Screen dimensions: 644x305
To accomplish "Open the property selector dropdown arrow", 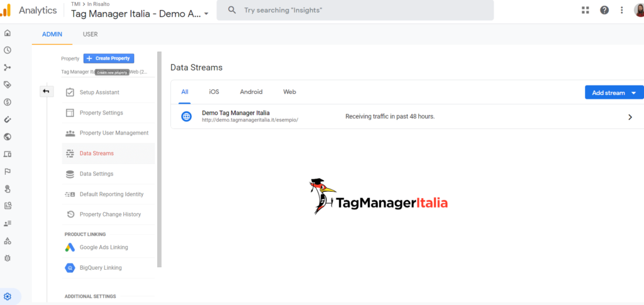I will click(x=206, y=14).
